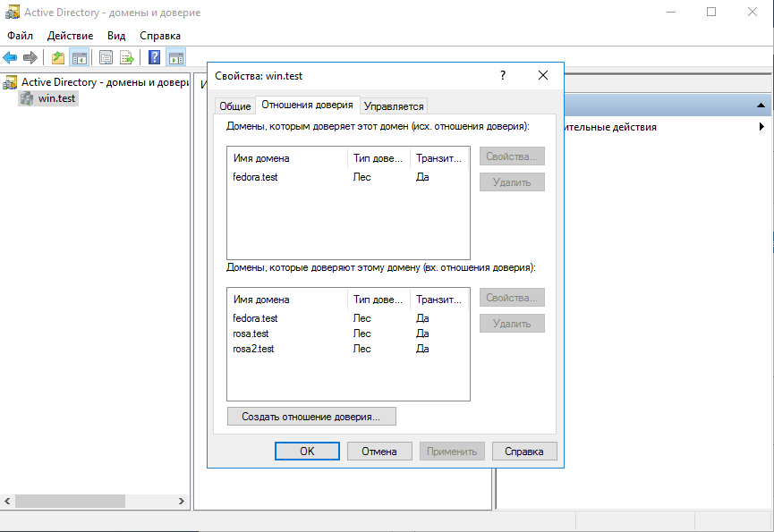
Task: Open the Действие menu
Action: point(70,36)
